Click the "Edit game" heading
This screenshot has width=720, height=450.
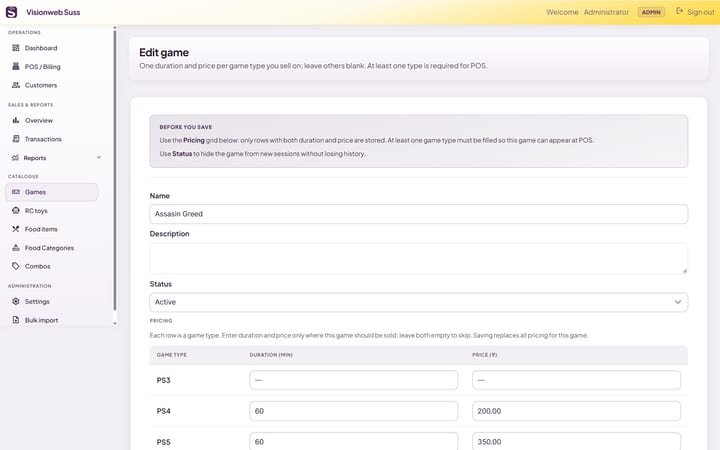164,52
